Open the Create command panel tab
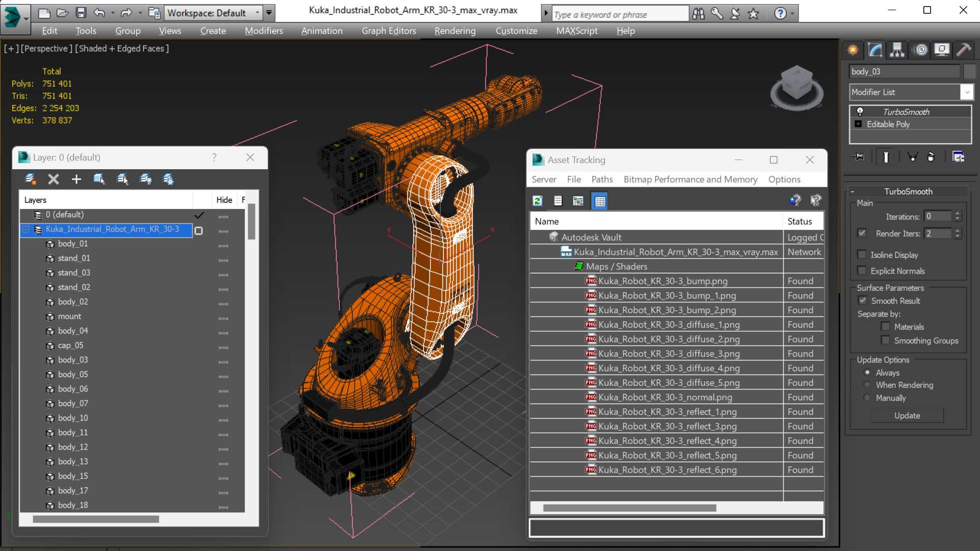This screenshot has width=980, height=551. coord(853,50)
